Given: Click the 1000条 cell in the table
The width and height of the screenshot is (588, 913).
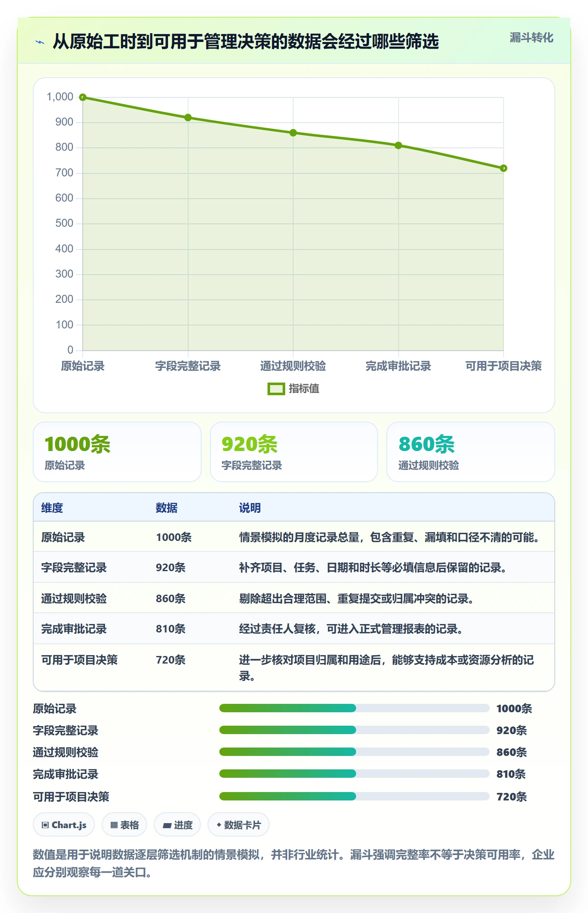Looking at the screenshot, I should click(174, 537).
